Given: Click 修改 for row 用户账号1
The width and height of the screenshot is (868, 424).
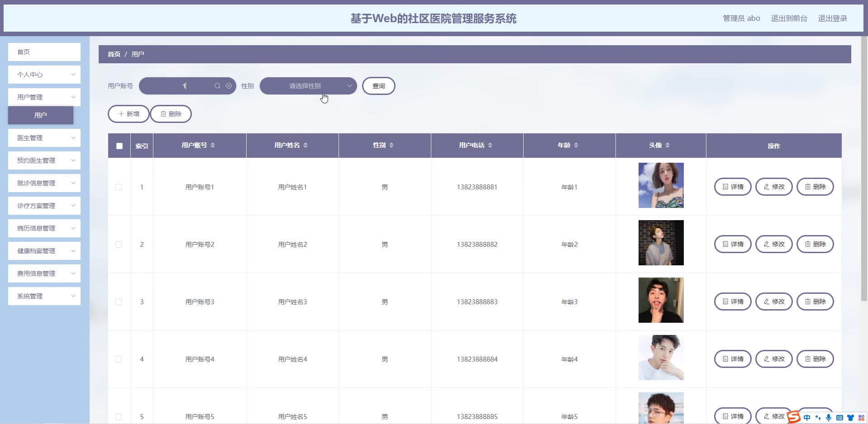Looking at the screenshot, I should [774, 187].
